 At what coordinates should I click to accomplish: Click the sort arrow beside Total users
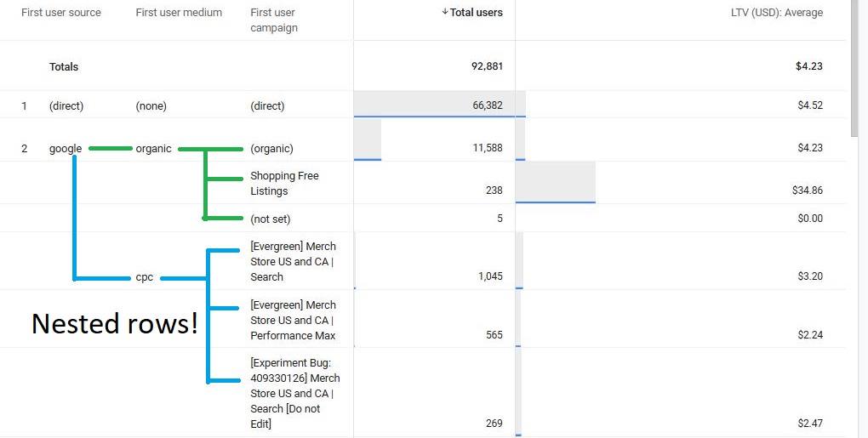(445, 13)
